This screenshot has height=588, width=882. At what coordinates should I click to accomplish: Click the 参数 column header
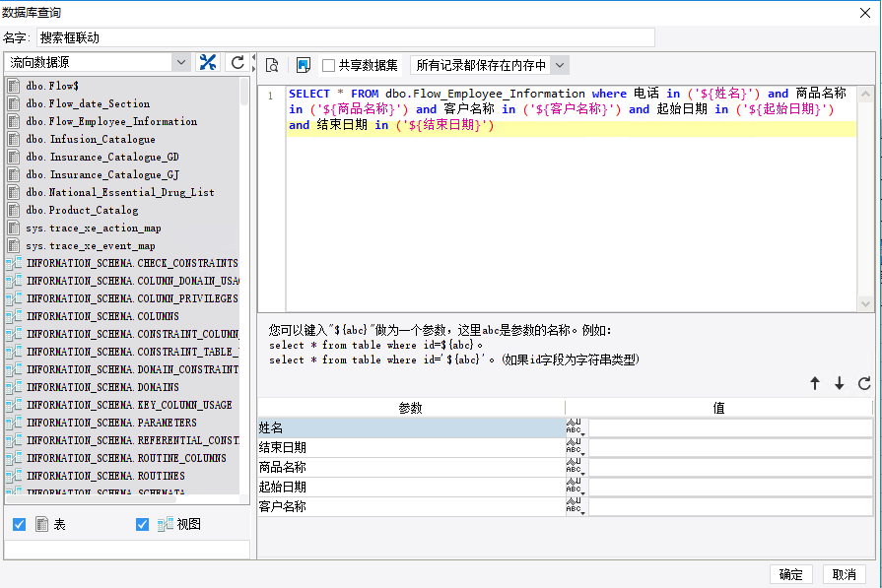click(411, 408)
